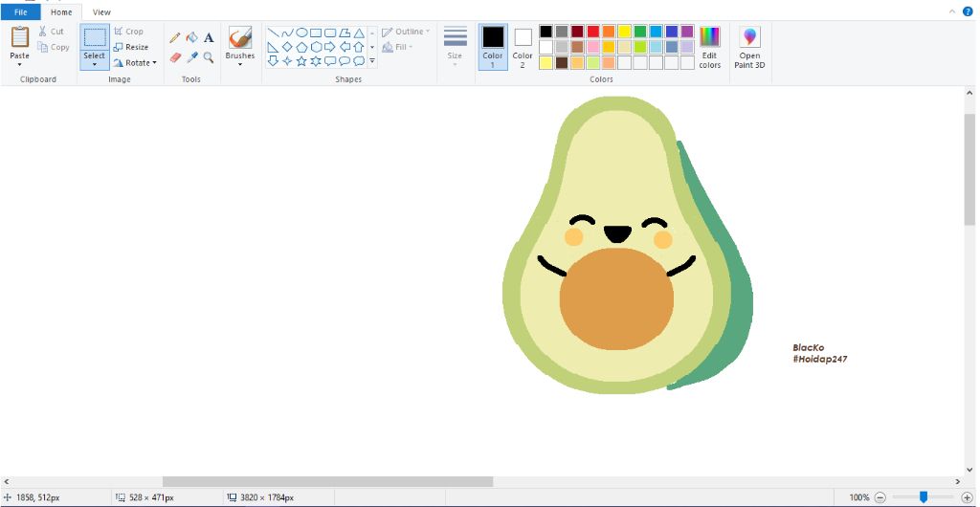The height and width of the screenshot is (507, 980).
Task: Select the Down arrow shape
Action: click(273, 61)
